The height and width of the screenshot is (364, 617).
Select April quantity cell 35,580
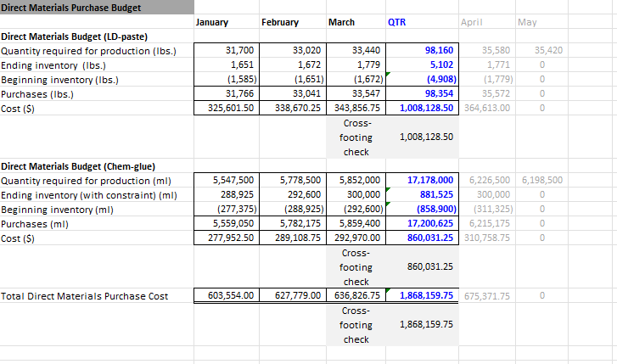tap(487, 50)
